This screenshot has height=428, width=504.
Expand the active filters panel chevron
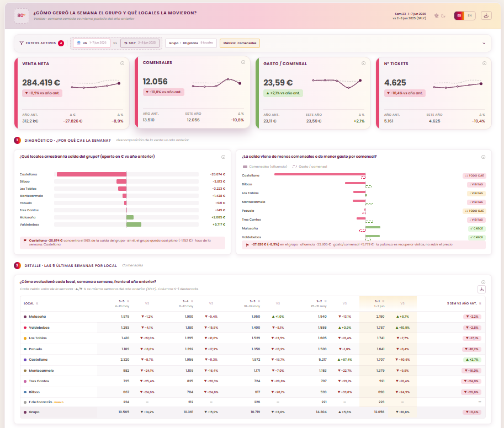click(x=484, y=44)
